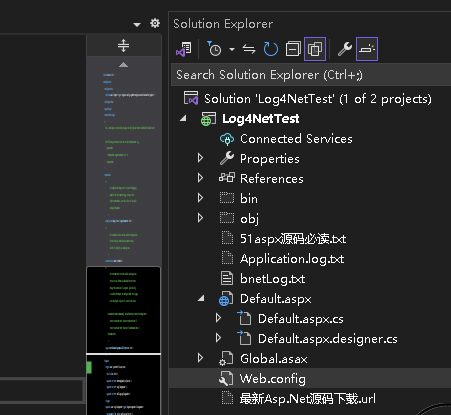
Task: Switch between solutions and folder views
Action: [x=184, y=49]
